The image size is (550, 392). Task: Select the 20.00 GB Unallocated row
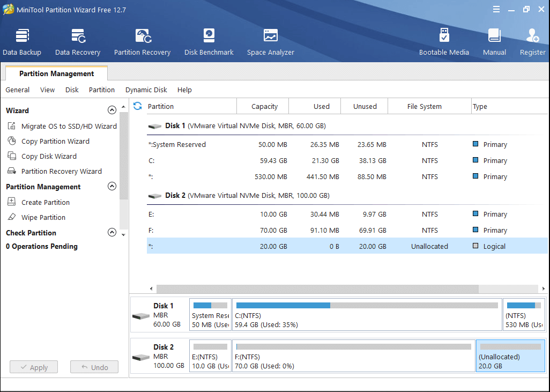tap(347, 246)
